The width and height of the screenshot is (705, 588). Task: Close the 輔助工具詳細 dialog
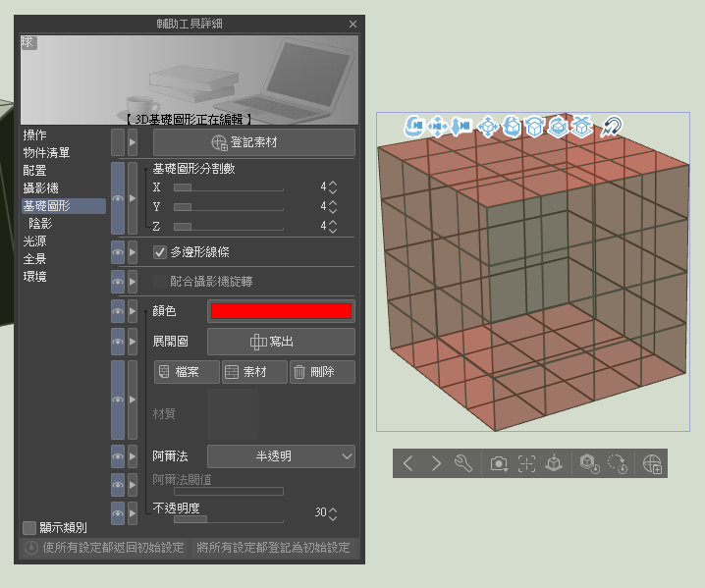(x=352, y=25)
